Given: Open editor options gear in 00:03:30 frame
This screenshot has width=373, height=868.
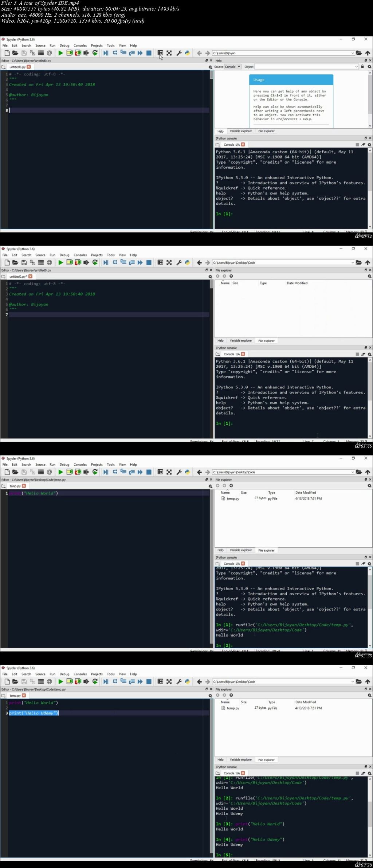Looking at the screenshot, I should point(210,696).
